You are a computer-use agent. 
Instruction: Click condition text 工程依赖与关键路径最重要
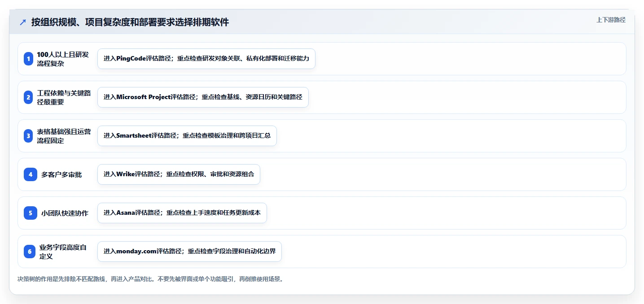point(64,97)
